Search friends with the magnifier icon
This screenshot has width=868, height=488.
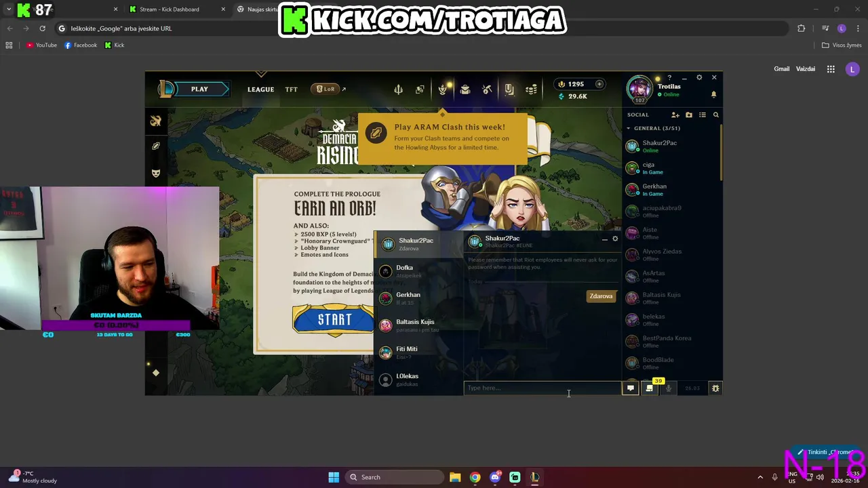(715, 115)
